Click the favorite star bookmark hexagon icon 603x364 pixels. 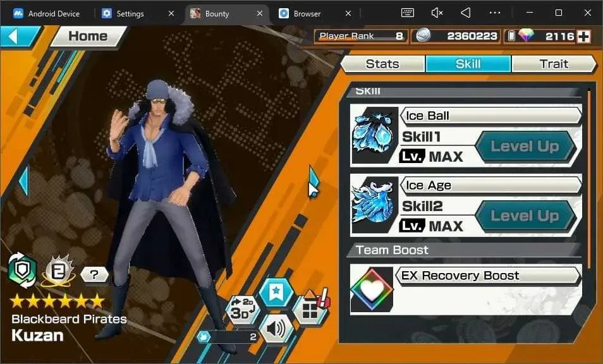[276, 293]
